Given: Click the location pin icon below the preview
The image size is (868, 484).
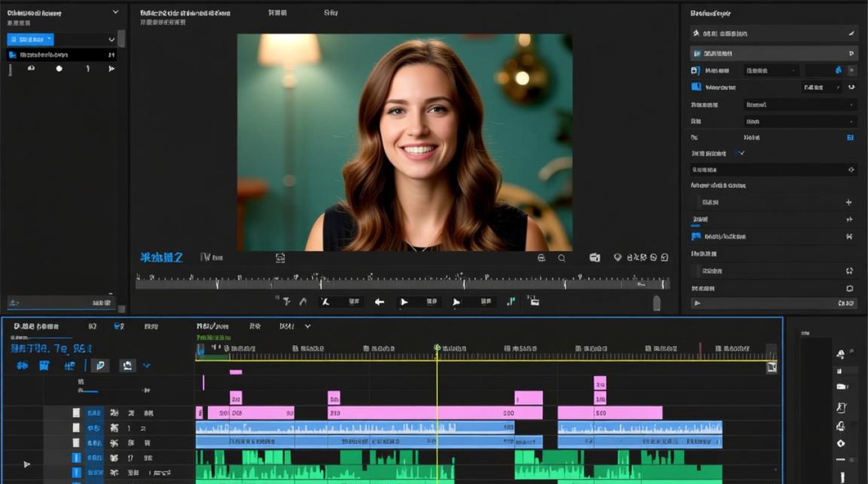Looking at the screenshot, I should click(617, 257).
